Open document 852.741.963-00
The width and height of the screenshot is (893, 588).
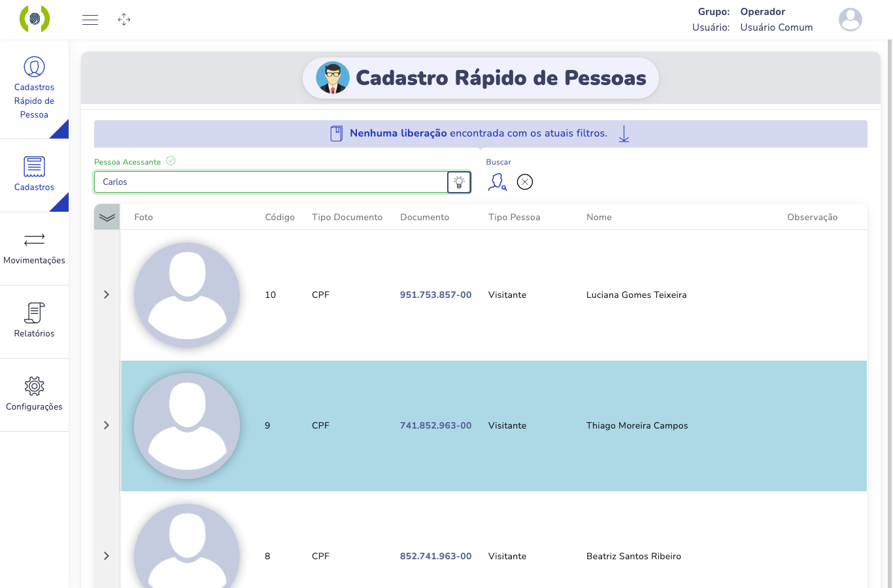pyautogui.click(x=435, y=556)
